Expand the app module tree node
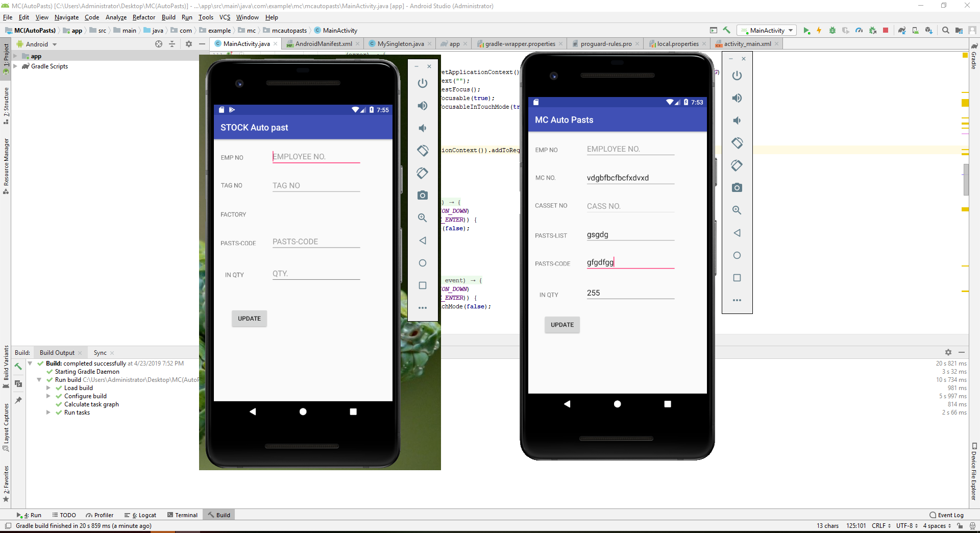Viewport: 980px width, 533px height. [x=15, y=56]
